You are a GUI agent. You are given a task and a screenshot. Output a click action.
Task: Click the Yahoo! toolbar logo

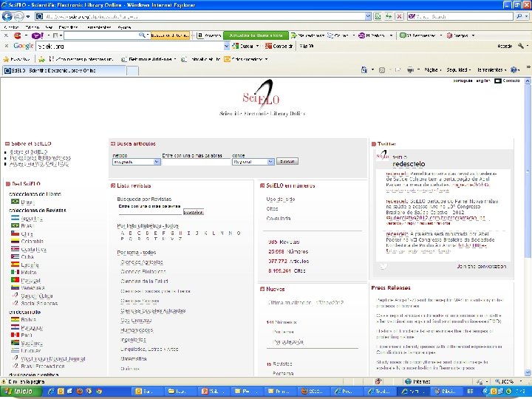point(37,35)
